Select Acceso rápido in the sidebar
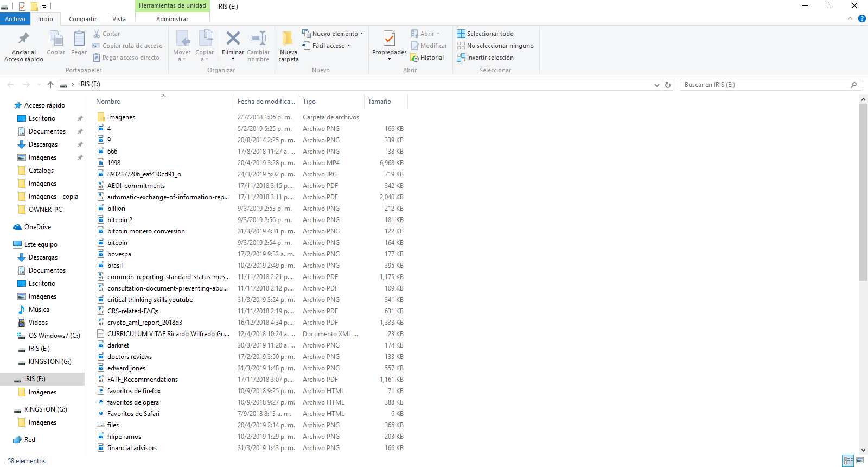868x467 pixels. click(x=44, y=105)
